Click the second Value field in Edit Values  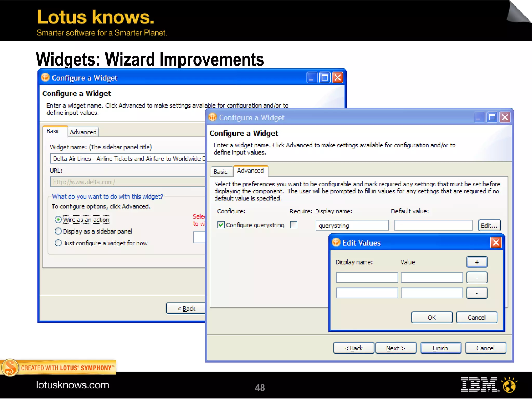pos(432,293)
